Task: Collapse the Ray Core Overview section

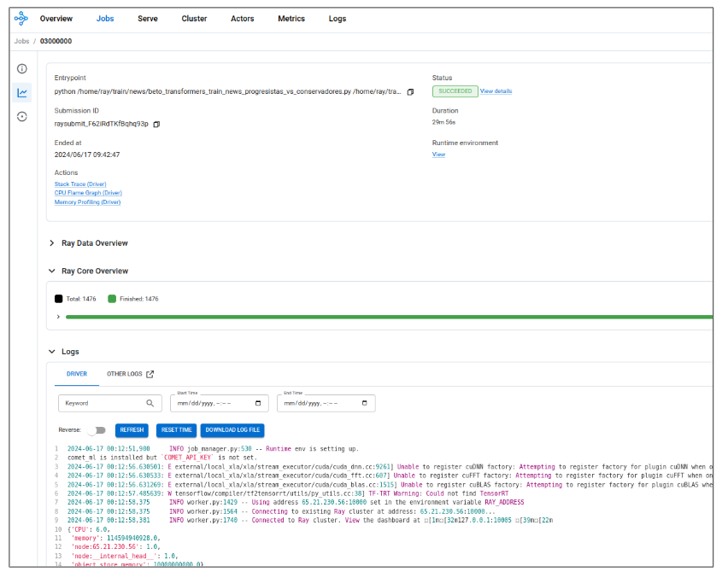Action: (52, 271)
